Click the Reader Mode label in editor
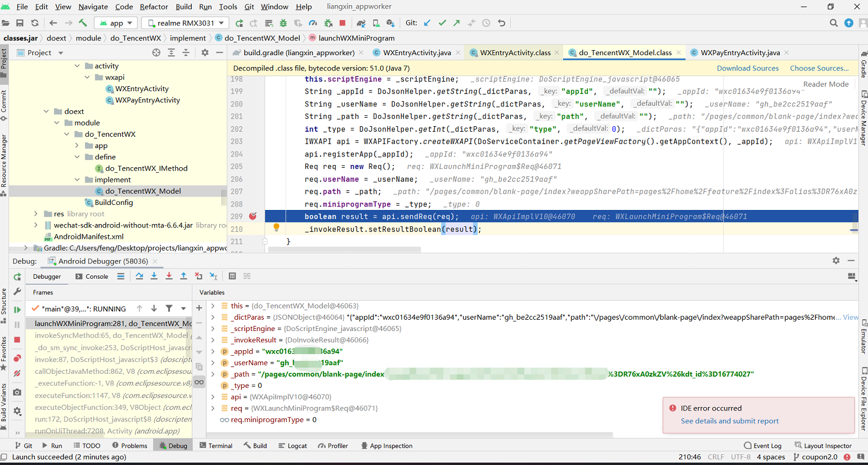 point(826,84)
